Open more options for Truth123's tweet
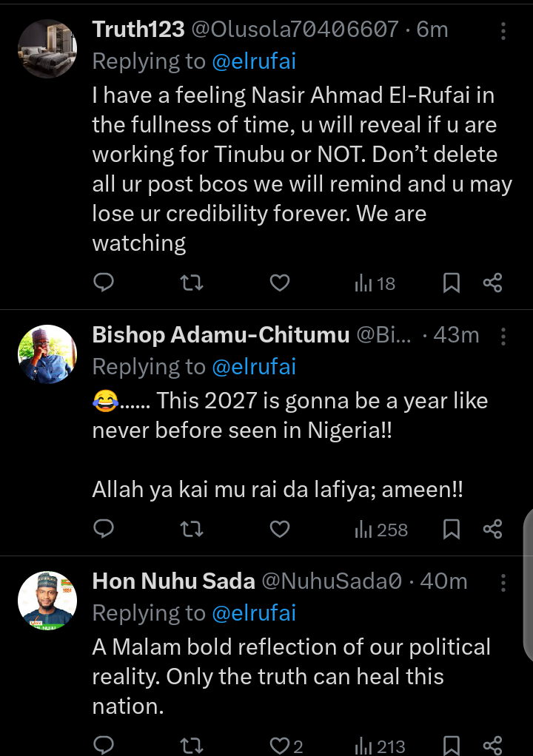 point(503,30)
